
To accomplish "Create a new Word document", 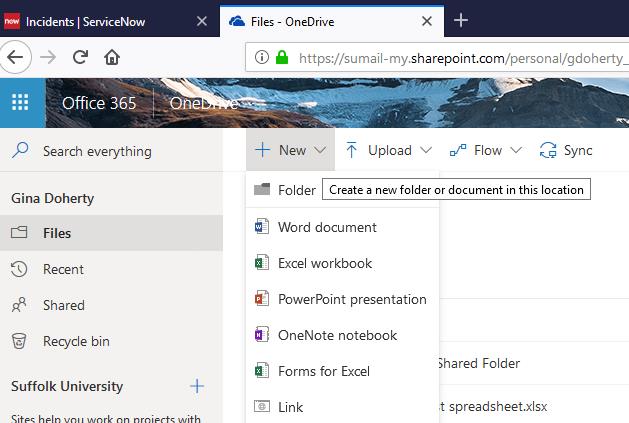I will click(343, 227).
